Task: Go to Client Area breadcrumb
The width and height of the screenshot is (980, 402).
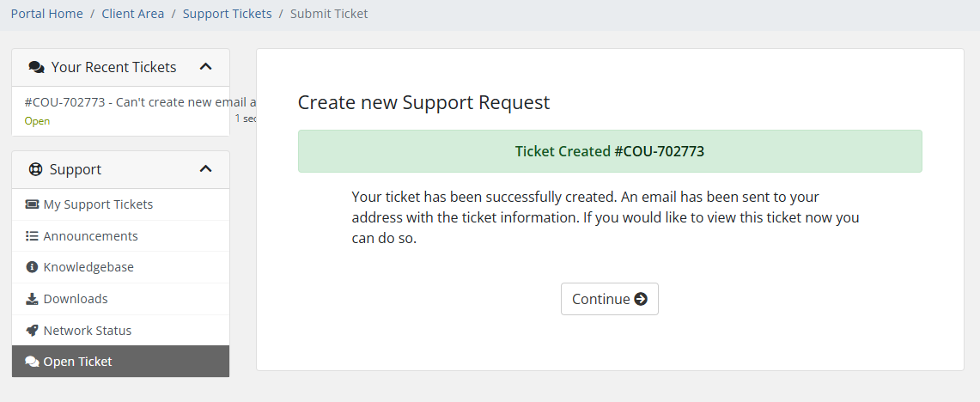Action: (133, 13)
